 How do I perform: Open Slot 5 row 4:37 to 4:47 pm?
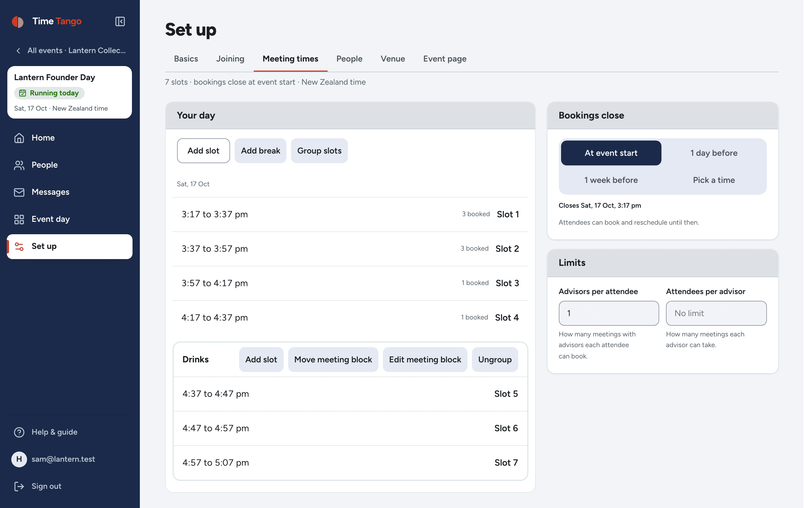(350, 394)
